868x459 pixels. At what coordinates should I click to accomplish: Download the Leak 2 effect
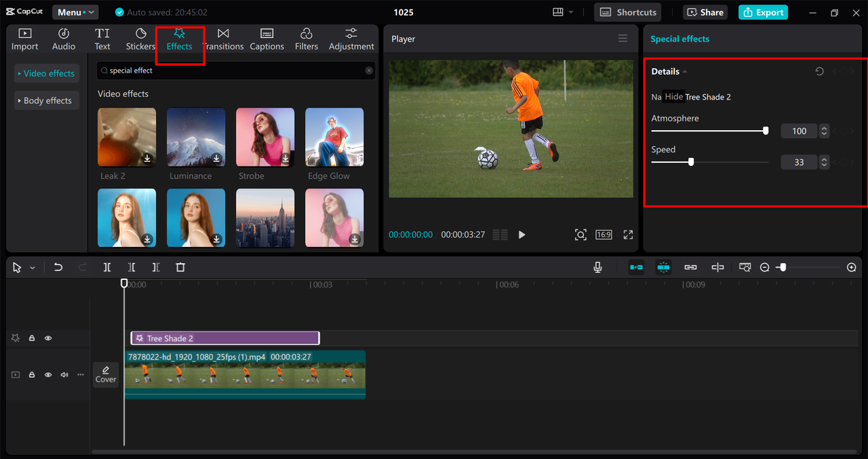[147, 159]
